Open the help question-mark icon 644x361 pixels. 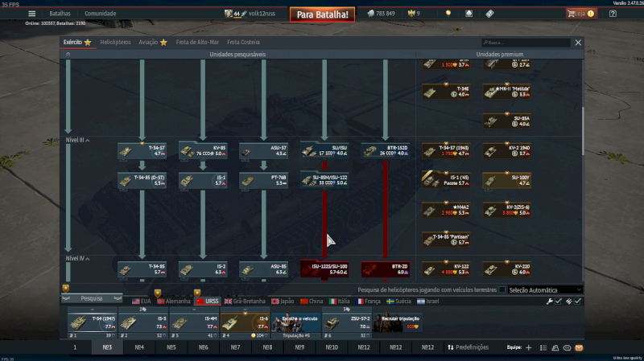pyautogui.click(x=613, y=14)
